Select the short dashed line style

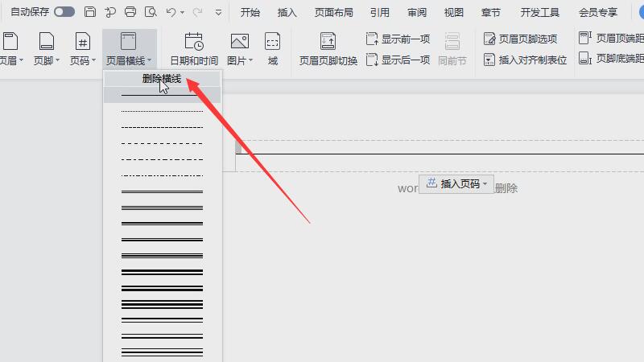point(163,127)
